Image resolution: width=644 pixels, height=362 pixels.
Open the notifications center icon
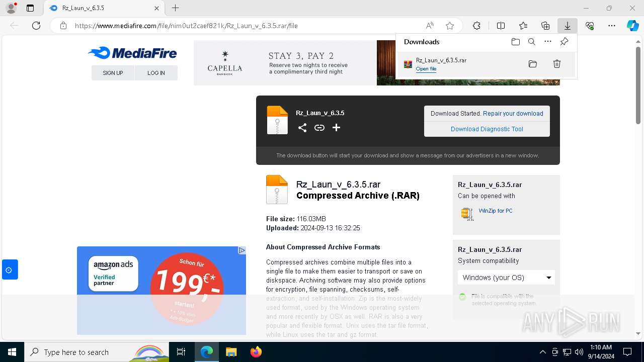[x=627, y=352]
